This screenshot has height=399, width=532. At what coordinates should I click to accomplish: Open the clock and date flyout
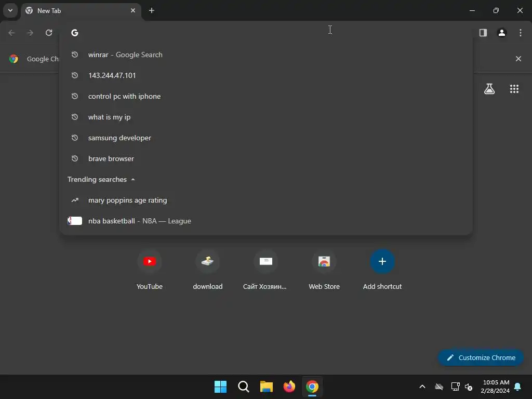coord(495,387)
